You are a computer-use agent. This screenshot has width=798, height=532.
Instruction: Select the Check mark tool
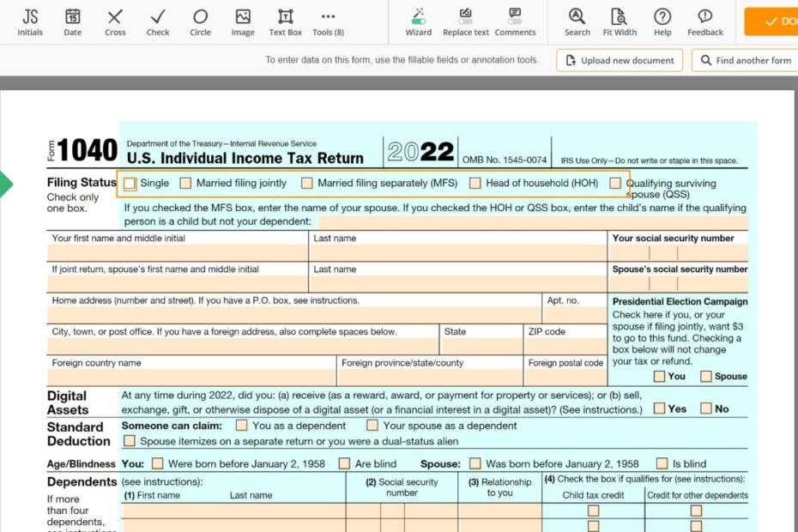[x=157, y=21]
